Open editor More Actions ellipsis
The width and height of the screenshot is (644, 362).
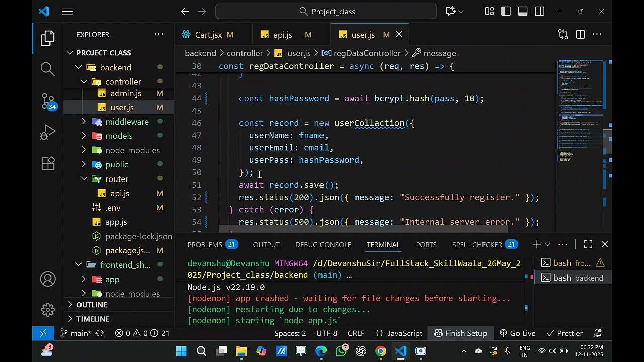click(597, 34)
